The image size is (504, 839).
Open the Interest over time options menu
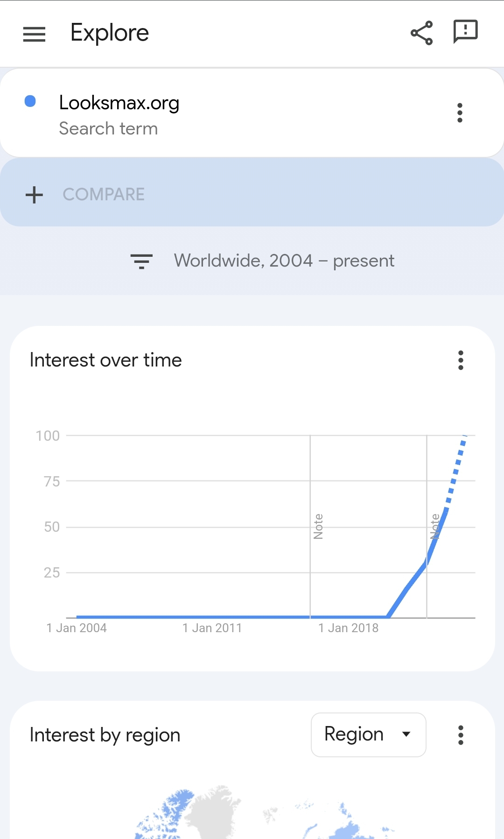coord(461,360)
